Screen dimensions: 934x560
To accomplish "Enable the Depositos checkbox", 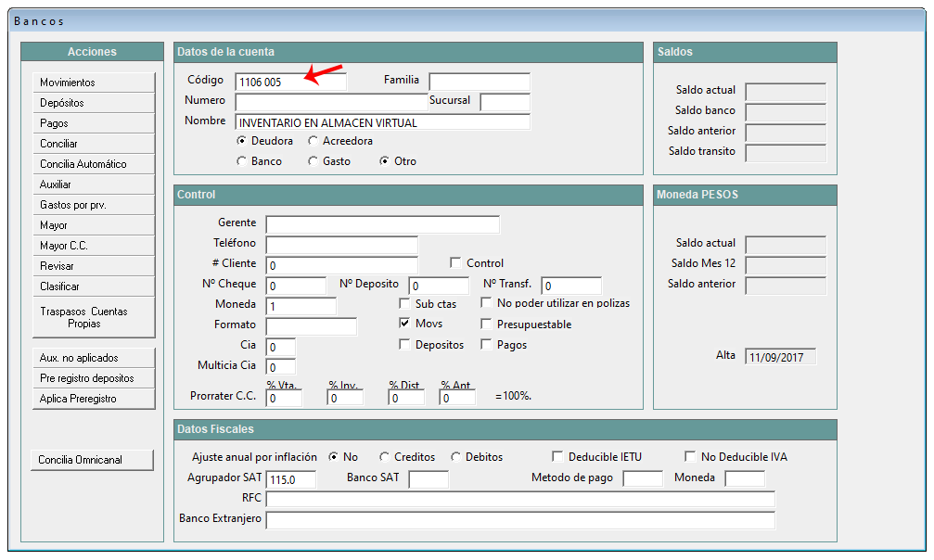I will (x=404, y=344).
